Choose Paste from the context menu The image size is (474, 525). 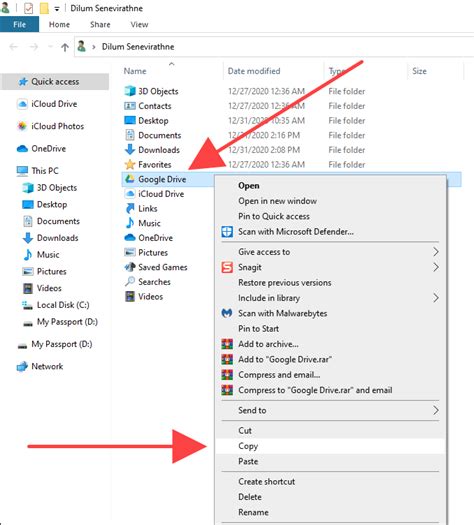coord(330,461)
